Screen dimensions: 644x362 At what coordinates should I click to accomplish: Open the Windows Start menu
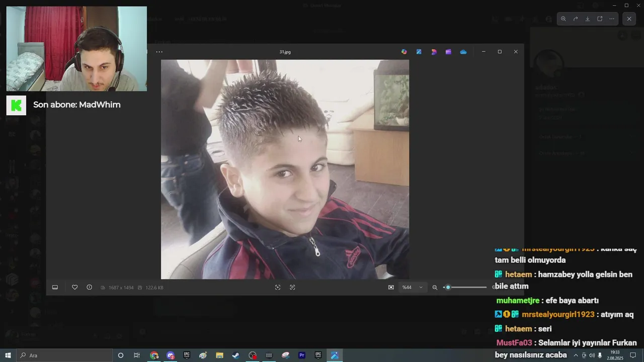[8, 355]
